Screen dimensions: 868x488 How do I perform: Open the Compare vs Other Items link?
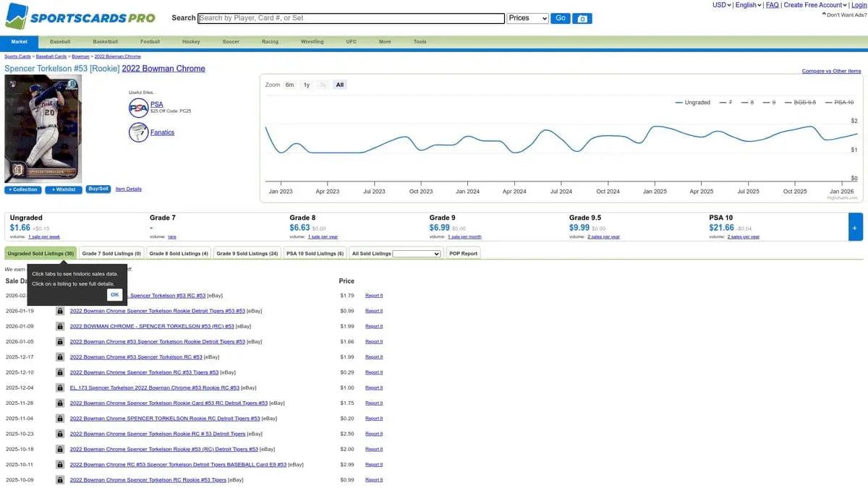[831, 71]
